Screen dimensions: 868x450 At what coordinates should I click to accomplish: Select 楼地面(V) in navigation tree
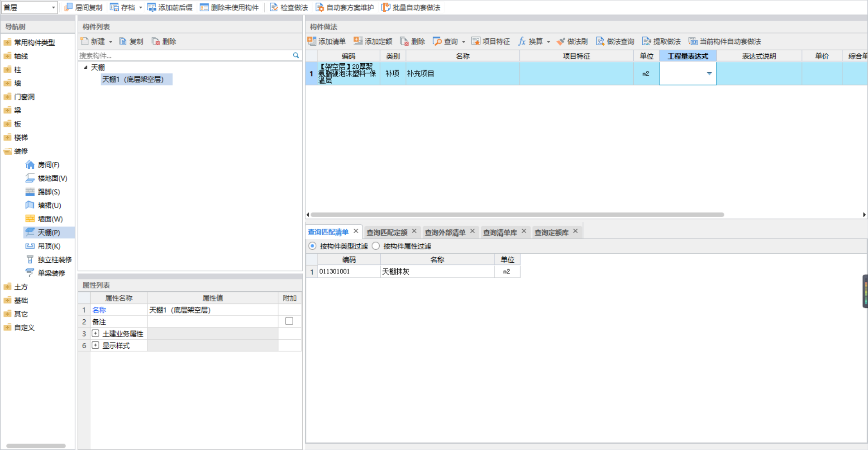click(47, 178)
